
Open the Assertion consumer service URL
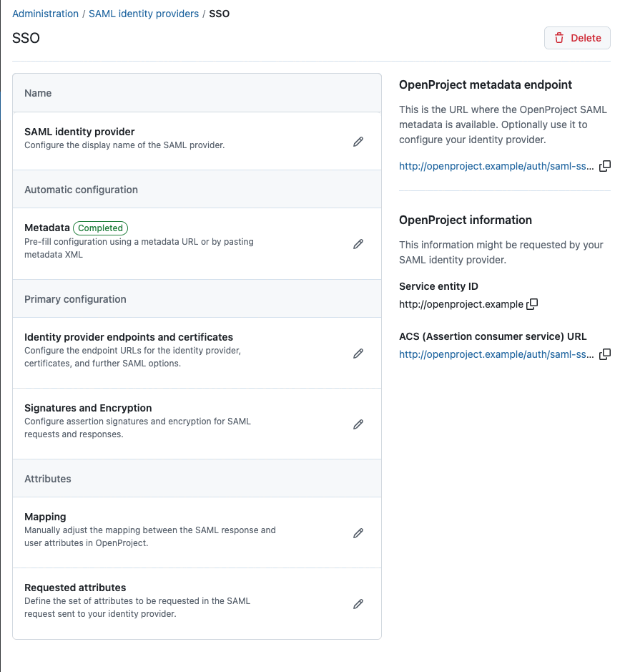point(496,354)
